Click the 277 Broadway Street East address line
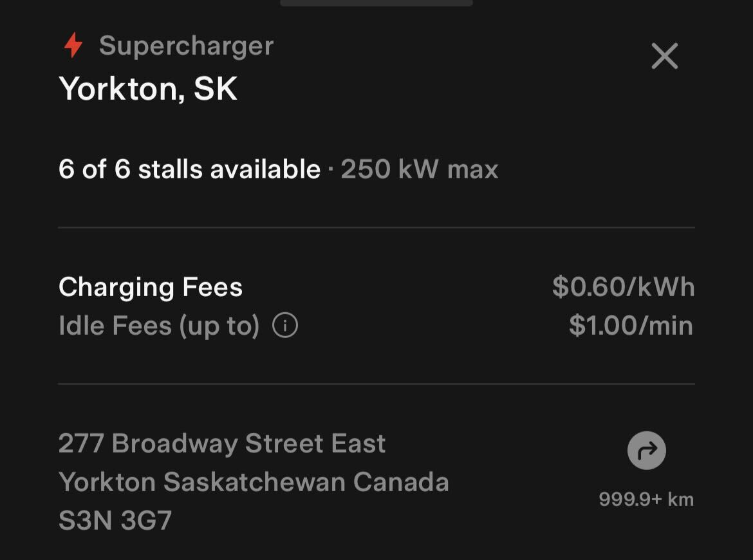This screenshot has height=560, width=753. pyautogui.click(x=222, y=443)
